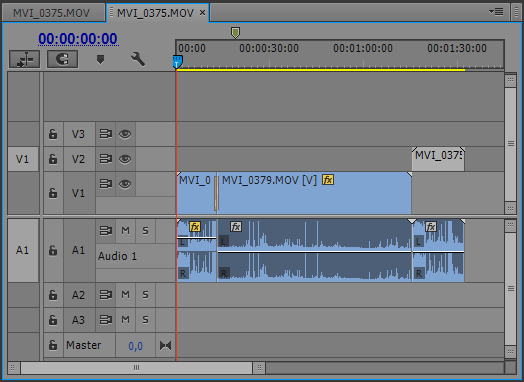Toggle lock on the Master track
Image resolution: width=524 pixels, height=382 pixels.
click(x=53, y=345)
